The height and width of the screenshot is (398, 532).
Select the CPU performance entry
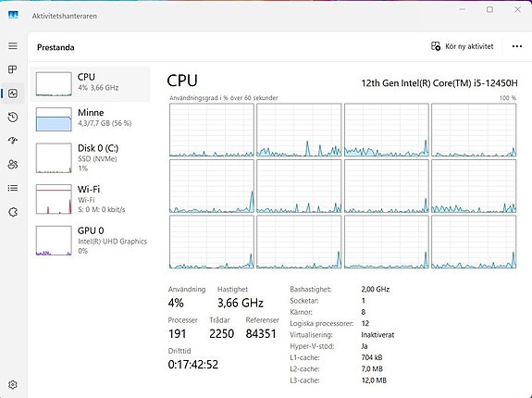point(91,84)
